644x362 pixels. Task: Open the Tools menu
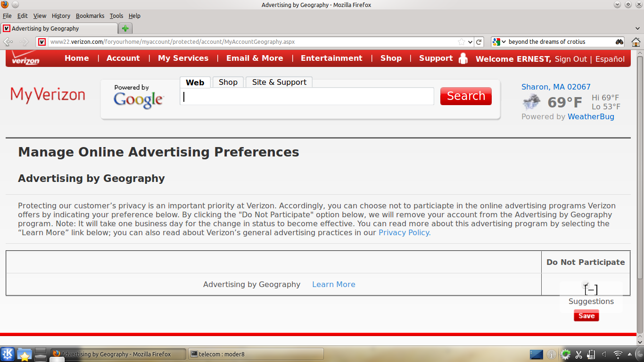click(116, 16)
